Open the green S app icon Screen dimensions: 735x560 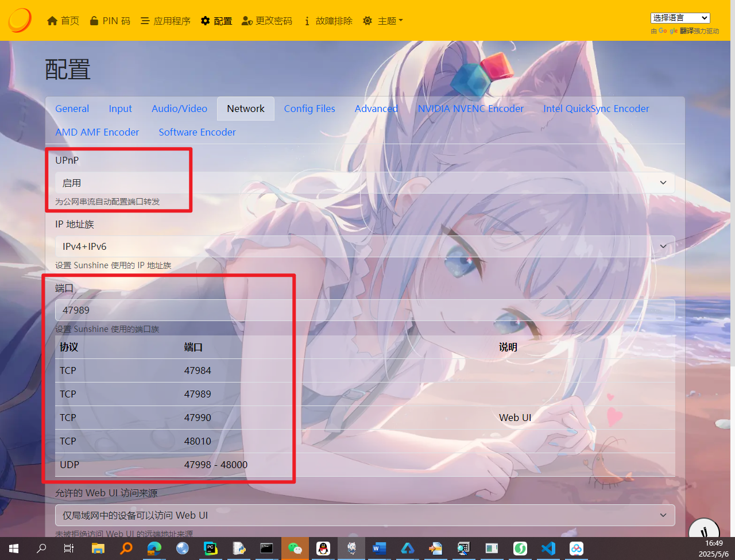520,549
